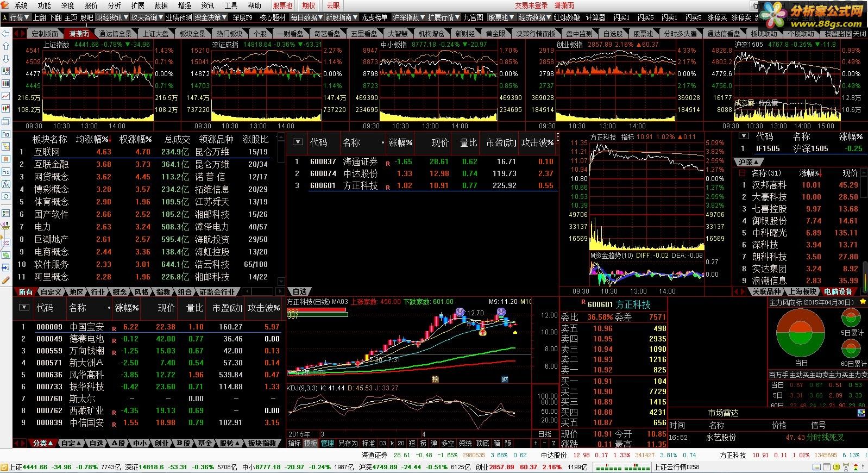
Task: Switch to the 热门板块 tab
Action: (229, 34)
